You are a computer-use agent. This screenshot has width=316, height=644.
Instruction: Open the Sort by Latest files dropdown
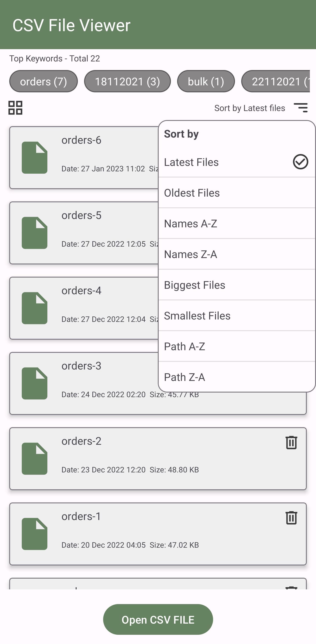click(x=250, y=108)
